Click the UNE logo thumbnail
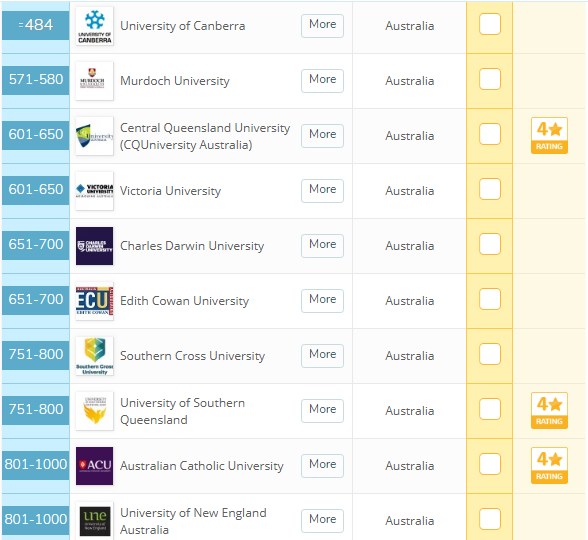Viewport: 588px width, 540px height. click(x=94, y=520)
